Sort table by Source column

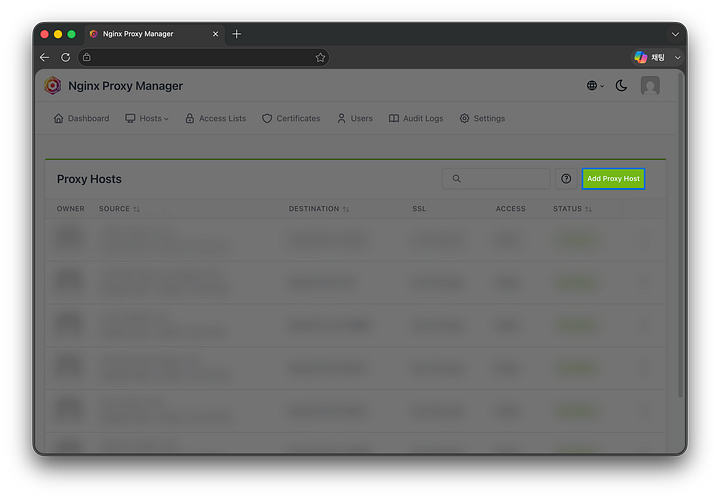pyautogui.click(x=119, y=209)
